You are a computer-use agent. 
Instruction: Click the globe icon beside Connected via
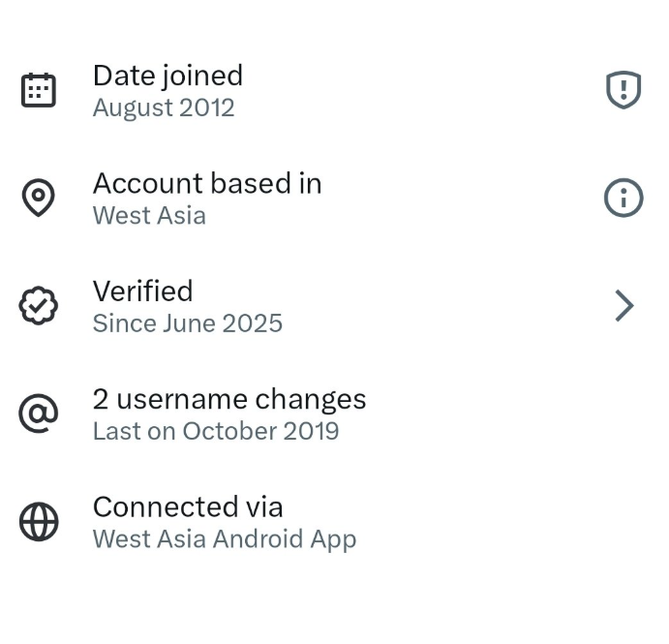coord(39,522)
